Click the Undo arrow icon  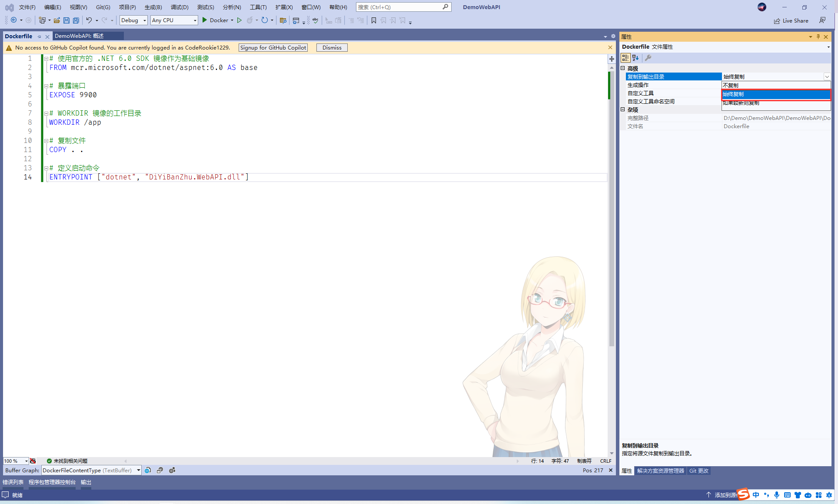click(89, 20)
